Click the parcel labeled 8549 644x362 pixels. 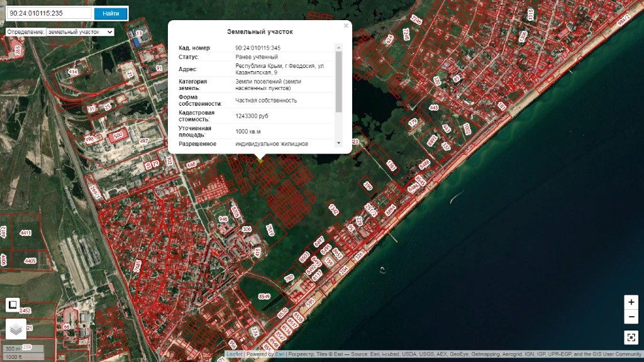pyautogui.click(x=264, y=296)
